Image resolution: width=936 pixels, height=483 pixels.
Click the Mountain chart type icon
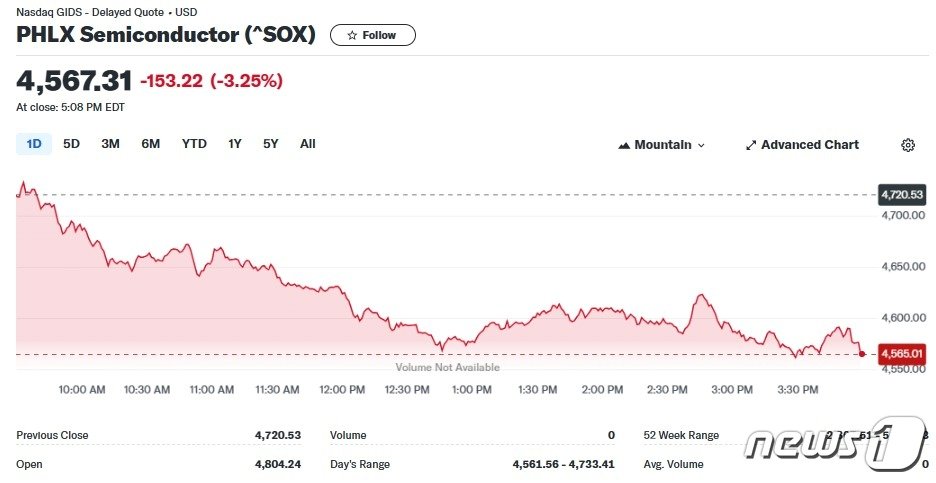coord(625,145)
